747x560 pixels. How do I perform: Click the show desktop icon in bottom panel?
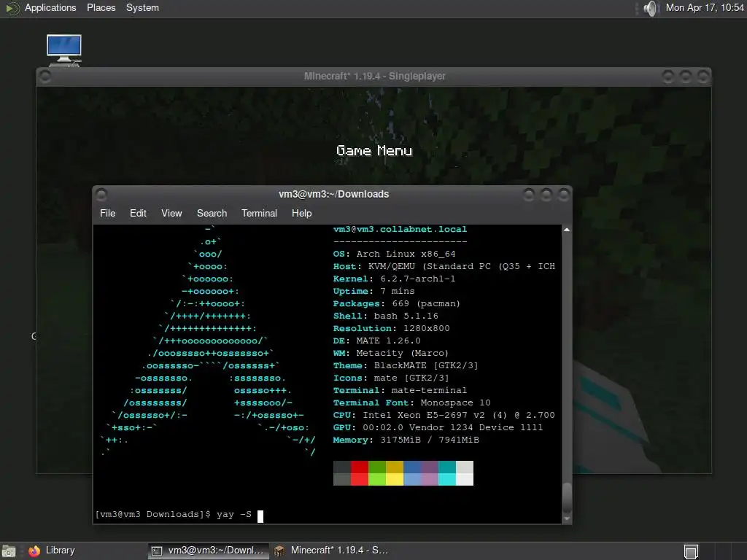pos(9,551)
